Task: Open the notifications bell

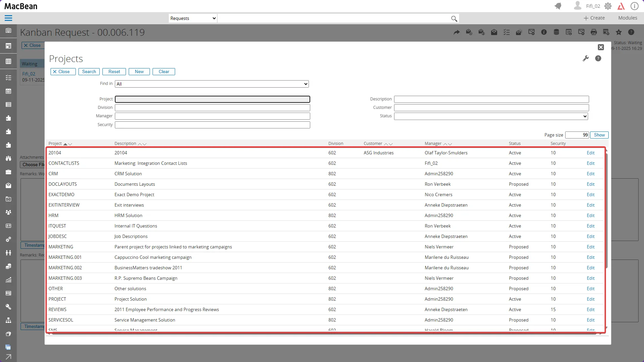Action: click(x=558, y=6)
